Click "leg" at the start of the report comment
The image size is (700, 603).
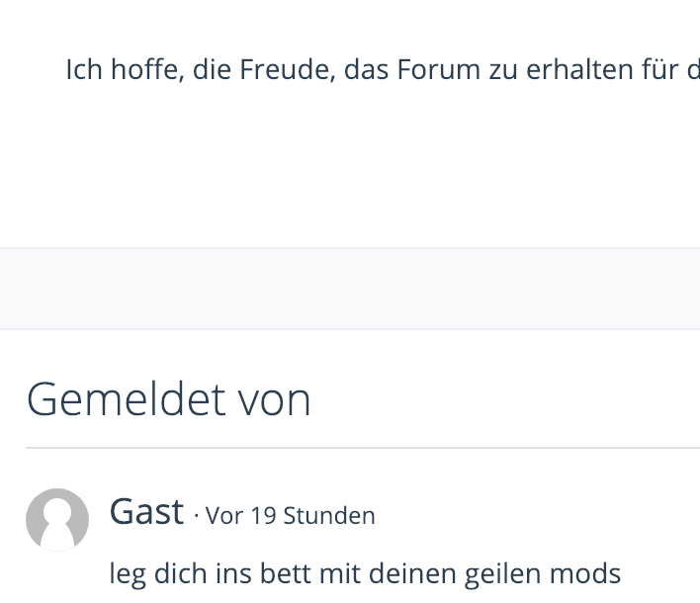127,573
